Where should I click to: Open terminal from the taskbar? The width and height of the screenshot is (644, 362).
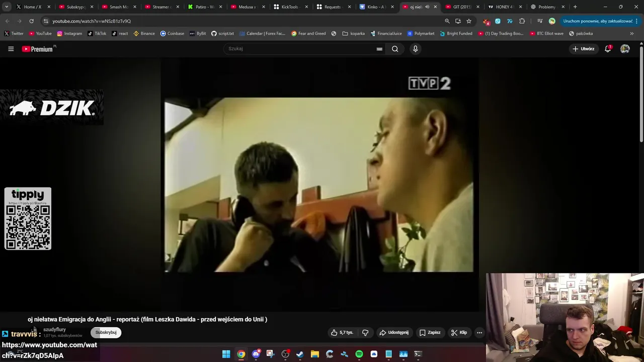tap(418, 354)
